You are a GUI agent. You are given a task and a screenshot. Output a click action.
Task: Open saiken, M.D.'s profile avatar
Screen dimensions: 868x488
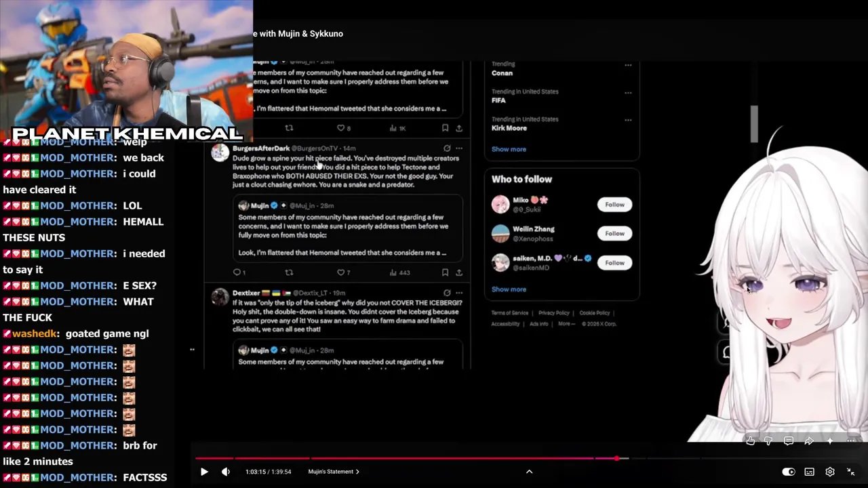click(x=500, y=263)
